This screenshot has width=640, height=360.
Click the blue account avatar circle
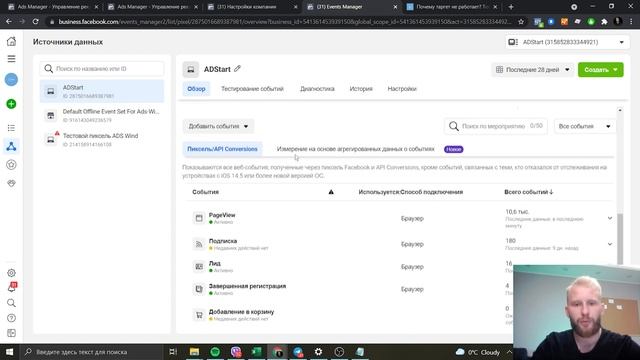pyautogui.click(x=11, y=80)
